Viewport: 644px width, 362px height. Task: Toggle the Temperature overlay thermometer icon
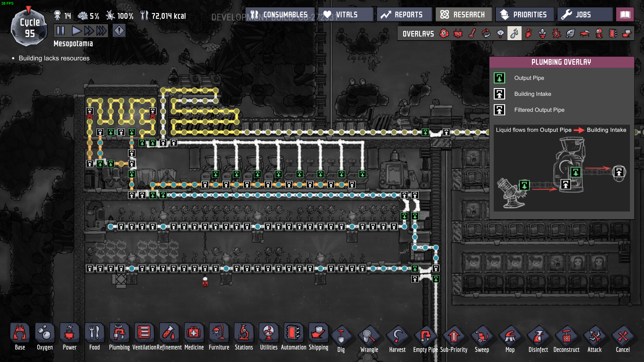(472, 34)
